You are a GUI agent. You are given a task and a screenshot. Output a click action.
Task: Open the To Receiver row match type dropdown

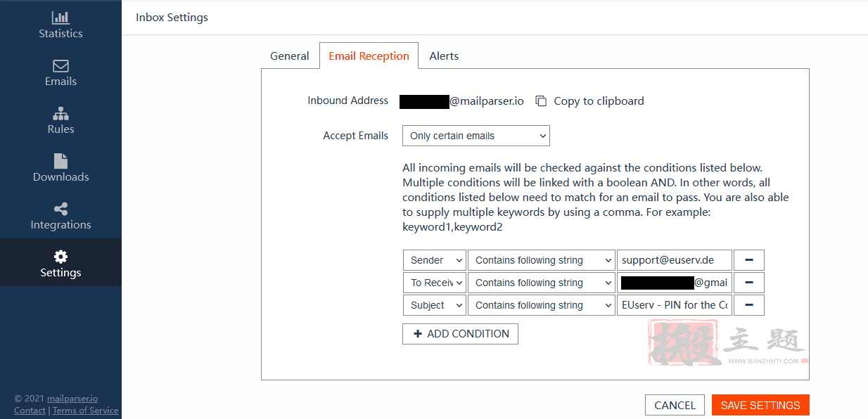[542, 283]
